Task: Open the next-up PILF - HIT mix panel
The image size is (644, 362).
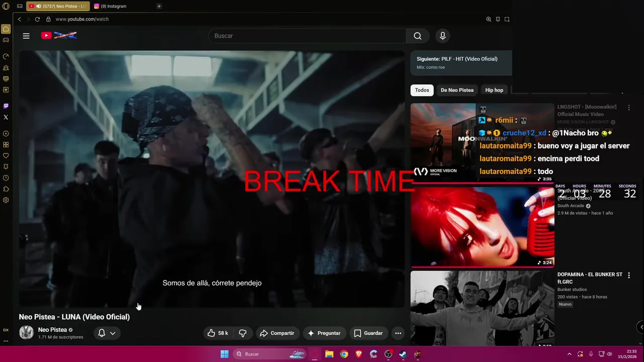Action: 461,63
